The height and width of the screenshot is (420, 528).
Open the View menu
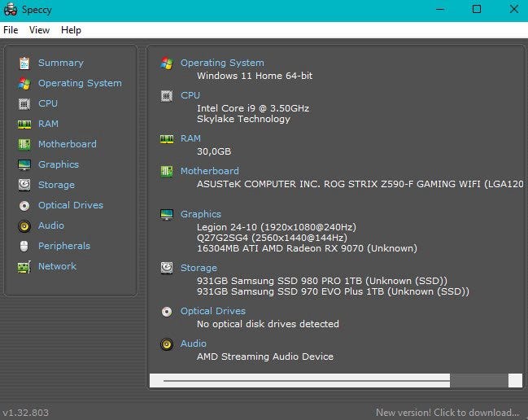(39, 30)
